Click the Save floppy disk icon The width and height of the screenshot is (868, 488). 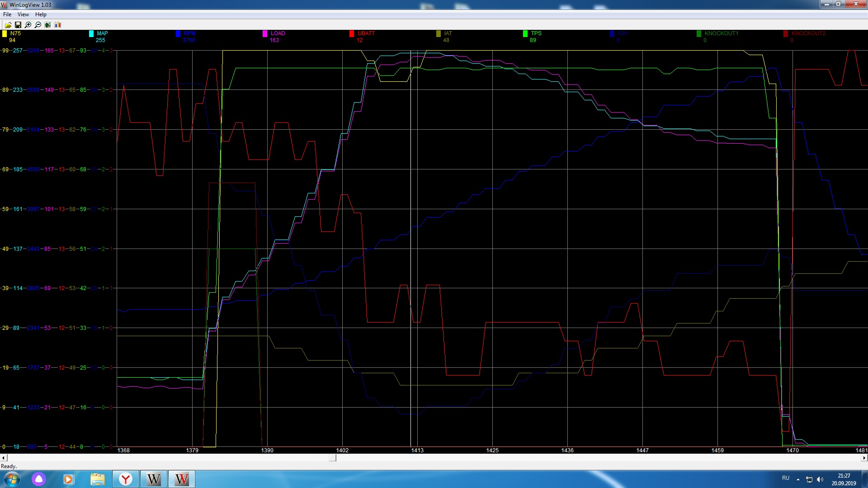point(18,25)
